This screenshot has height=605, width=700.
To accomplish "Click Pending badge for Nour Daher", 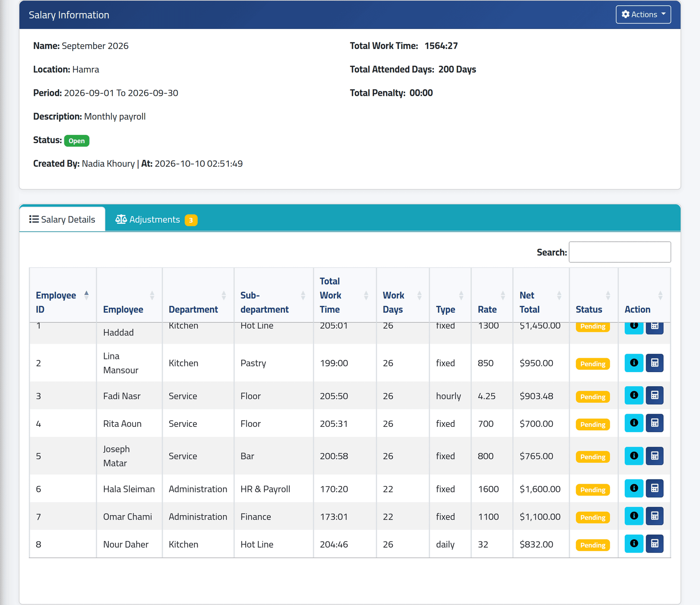I will [x=592, y=545].
